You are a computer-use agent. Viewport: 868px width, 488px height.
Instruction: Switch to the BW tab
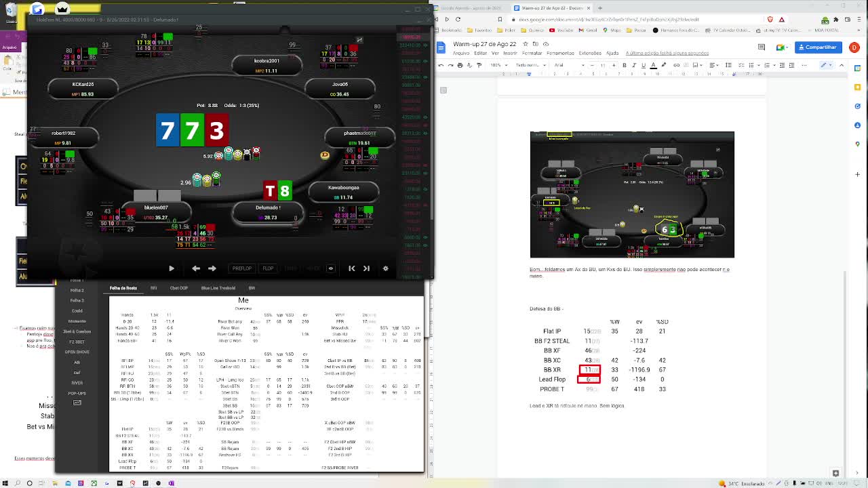252,288
